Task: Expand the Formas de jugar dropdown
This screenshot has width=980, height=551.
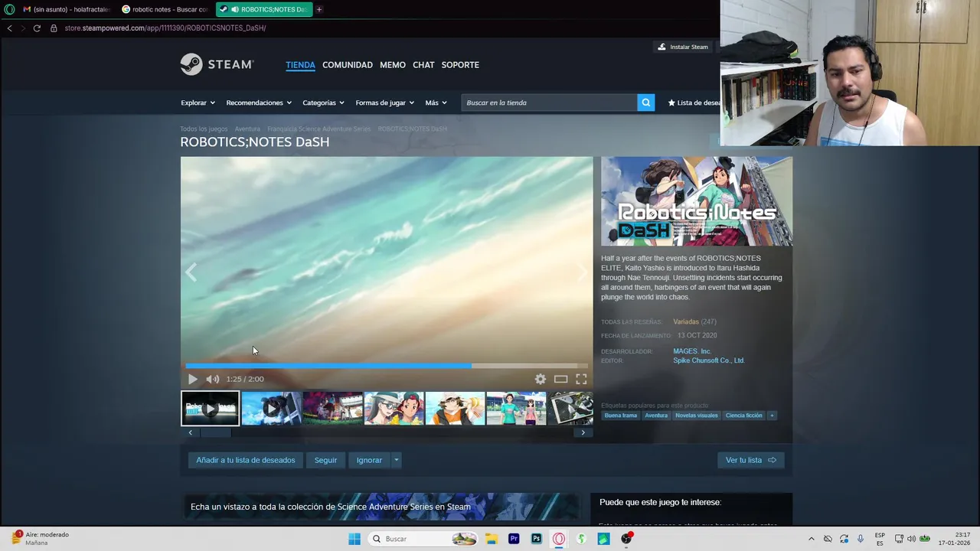Action: click(x=384, y=103)
